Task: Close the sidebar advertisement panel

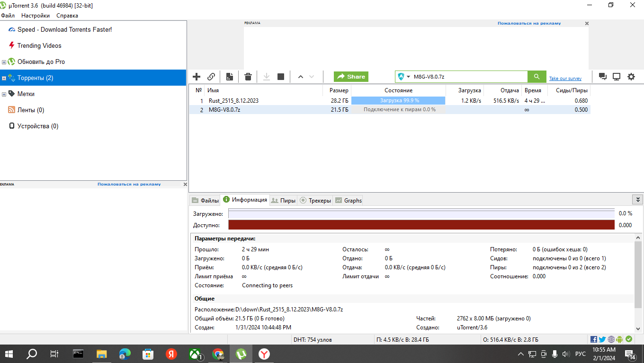Action: point(185,184)
